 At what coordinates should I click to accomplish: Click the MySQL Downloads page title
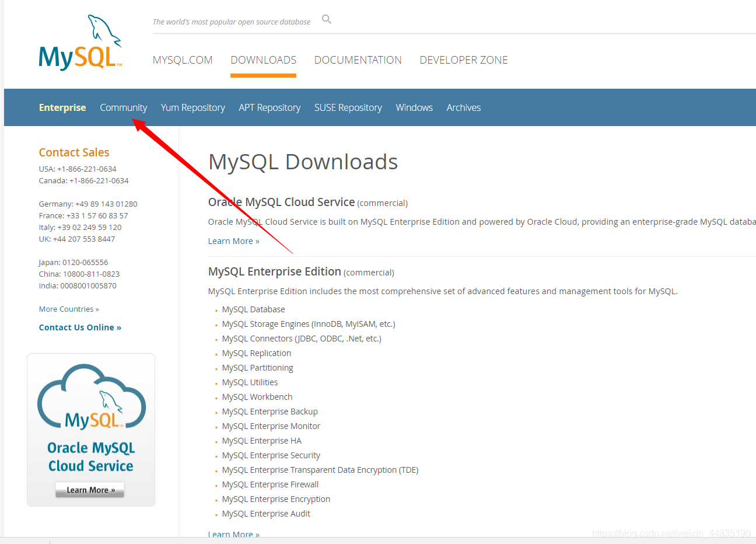point(303,162)
